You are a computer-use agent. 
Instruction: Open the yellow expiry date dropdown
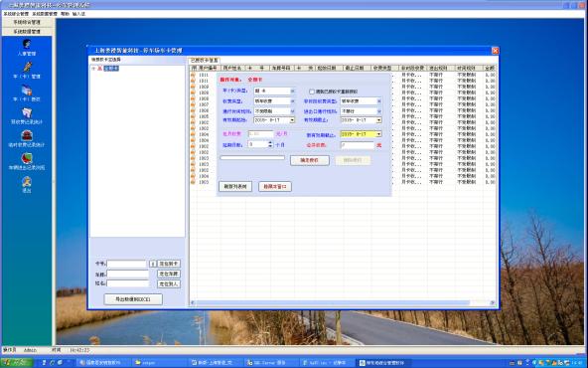point(378,134)
